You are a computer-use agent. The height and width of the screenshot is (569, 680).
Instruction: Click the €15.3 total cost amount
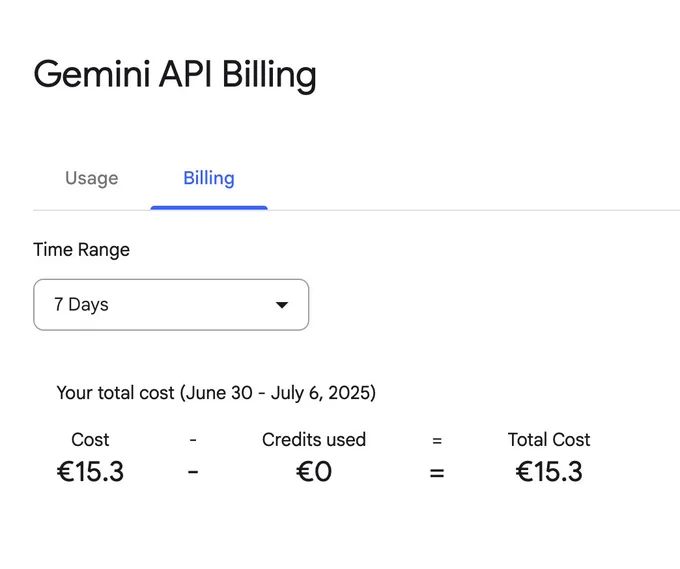pyautogui.click(x=549, y=471)
